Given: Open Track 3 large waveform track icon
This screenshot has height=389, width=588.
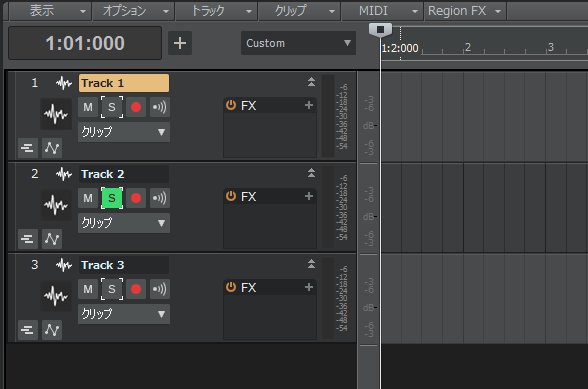Looking at the screenshot, I should tap(56, 296).
